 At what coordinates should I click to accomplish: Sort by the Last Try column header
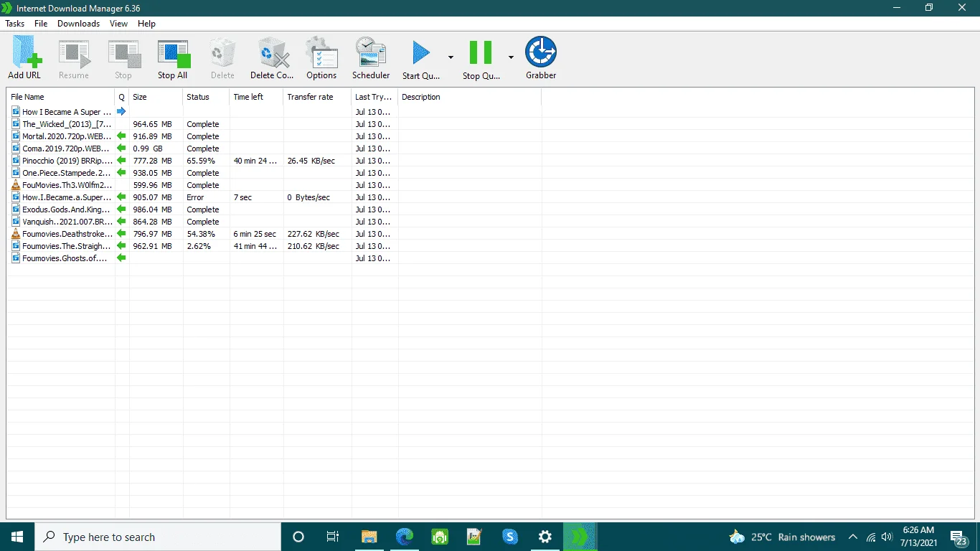coord(374,97)
